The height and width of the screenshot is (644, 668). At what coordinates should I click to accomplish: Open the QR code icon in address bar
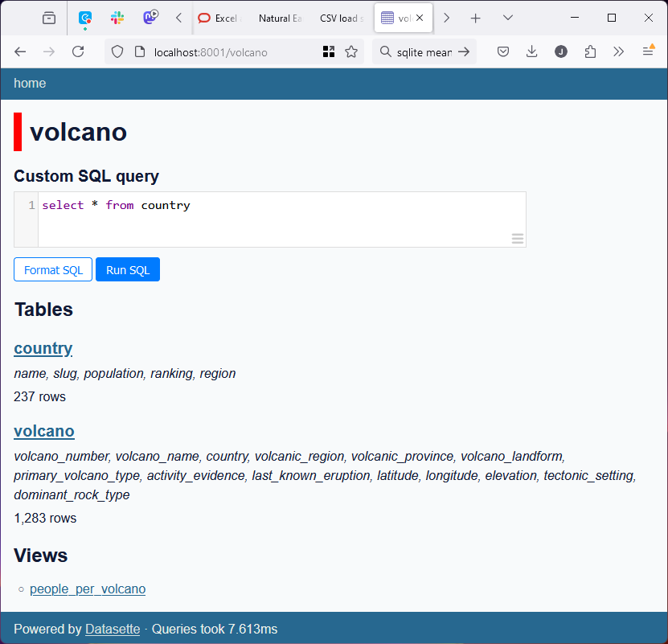click(x=329, y=51)
